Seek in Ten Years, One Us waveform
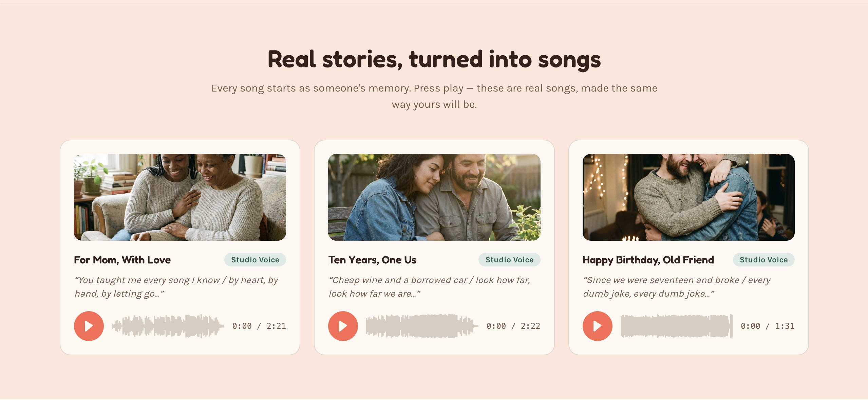868x400 pixels. click(422, 326)
